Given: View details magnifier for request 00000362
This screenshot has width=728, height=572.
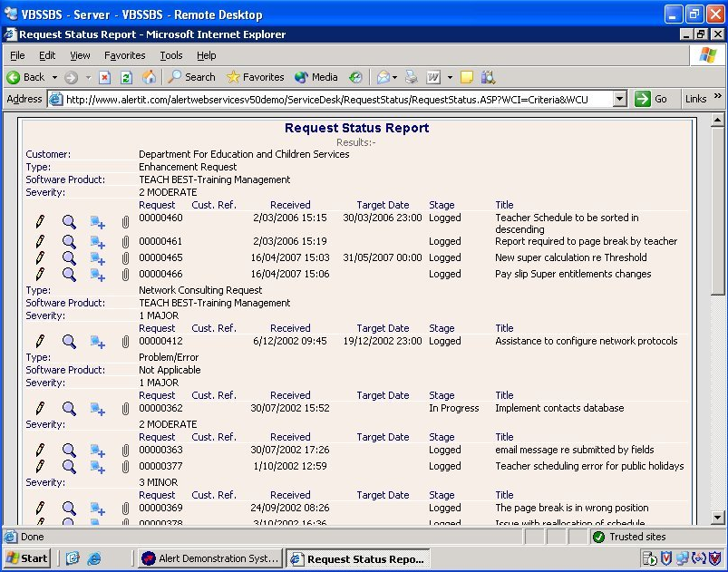Looking at the screenshot, I should [x=69, y=409].
